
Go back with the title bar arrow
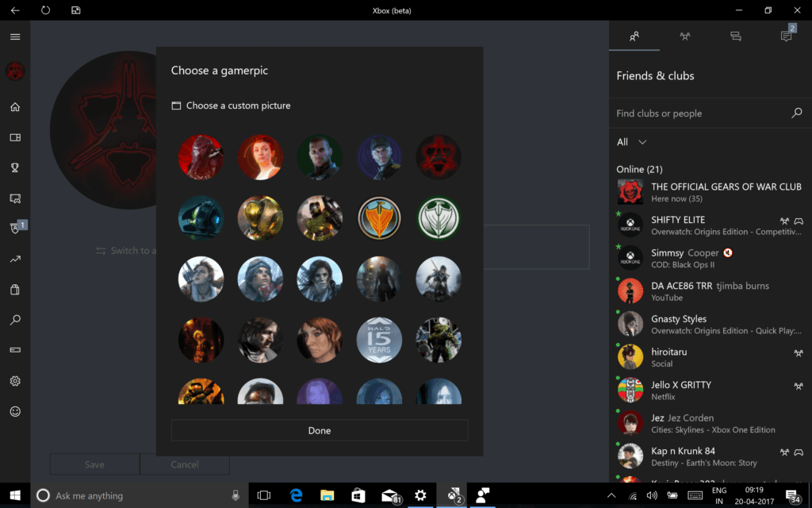pos(15,10)
